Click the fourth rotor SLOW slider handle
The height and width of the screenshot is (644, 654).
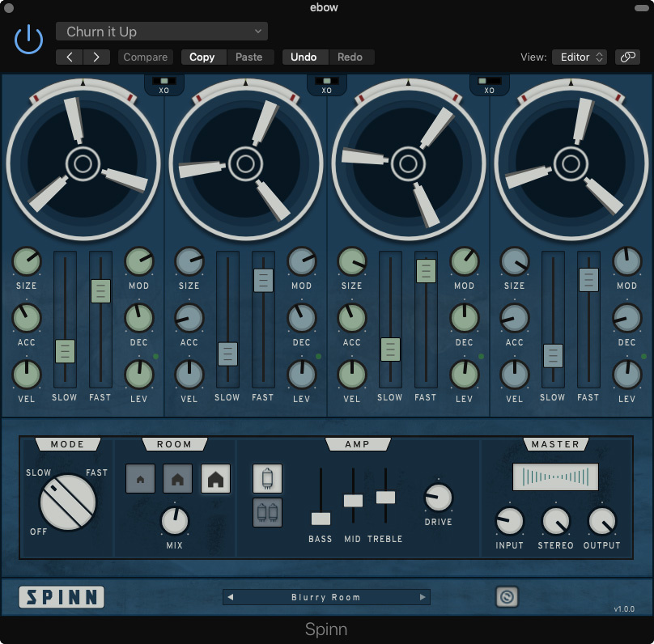553,355
